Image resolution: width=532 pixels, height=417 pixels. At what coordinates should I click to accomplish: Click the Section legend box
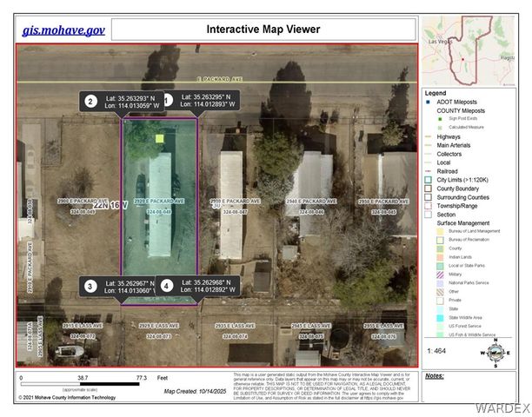(429, 215)
